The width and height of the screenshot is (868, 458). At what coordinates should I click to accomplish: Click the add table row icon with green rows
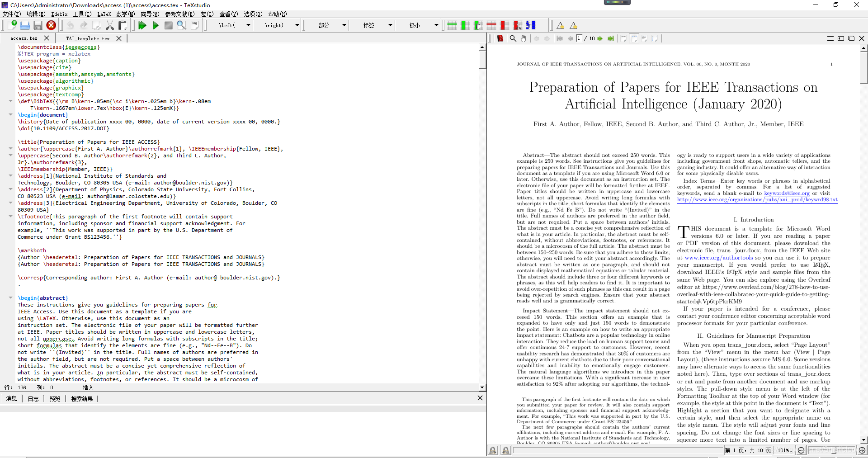(452, 25)
